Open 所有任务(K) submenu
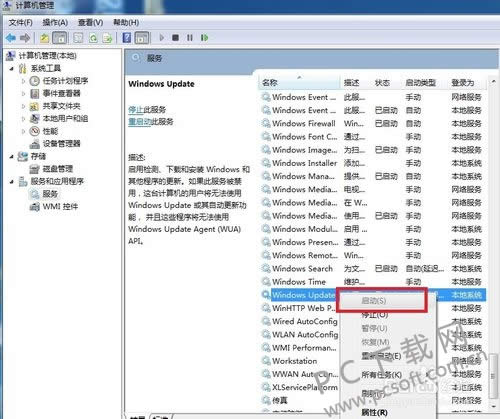 [381, 375]
